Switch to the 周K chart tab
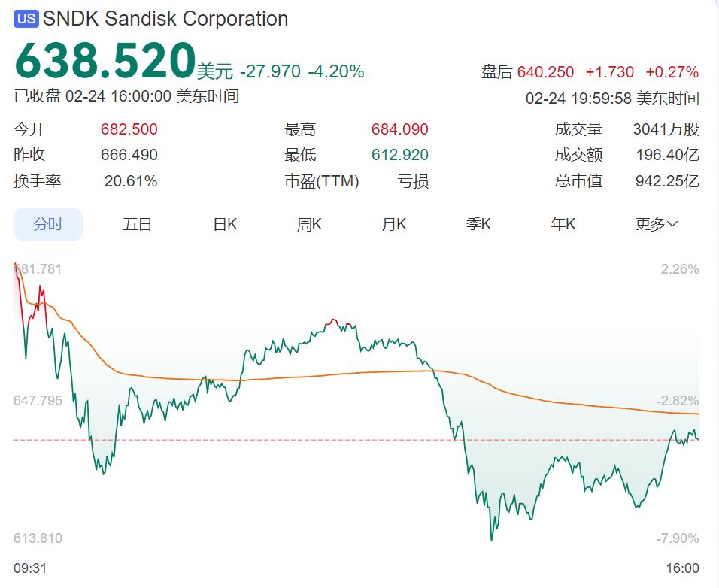Screen dimensions: 719x588 click(309, 224)
